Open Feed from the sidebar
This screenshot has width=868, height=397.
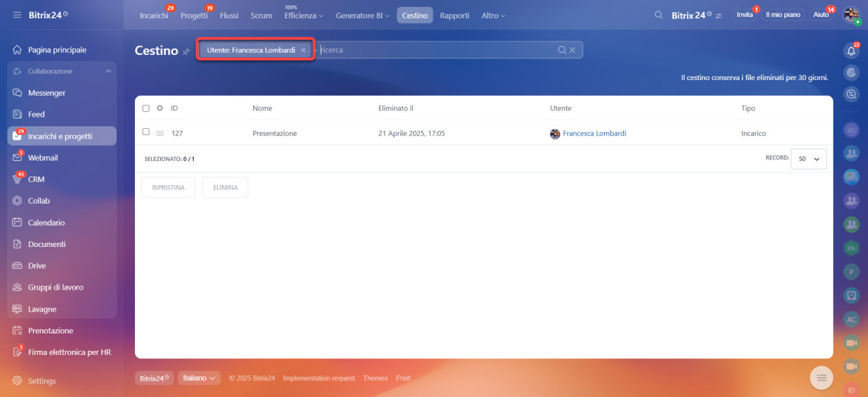pyautogui.click(x=36, y=115)
